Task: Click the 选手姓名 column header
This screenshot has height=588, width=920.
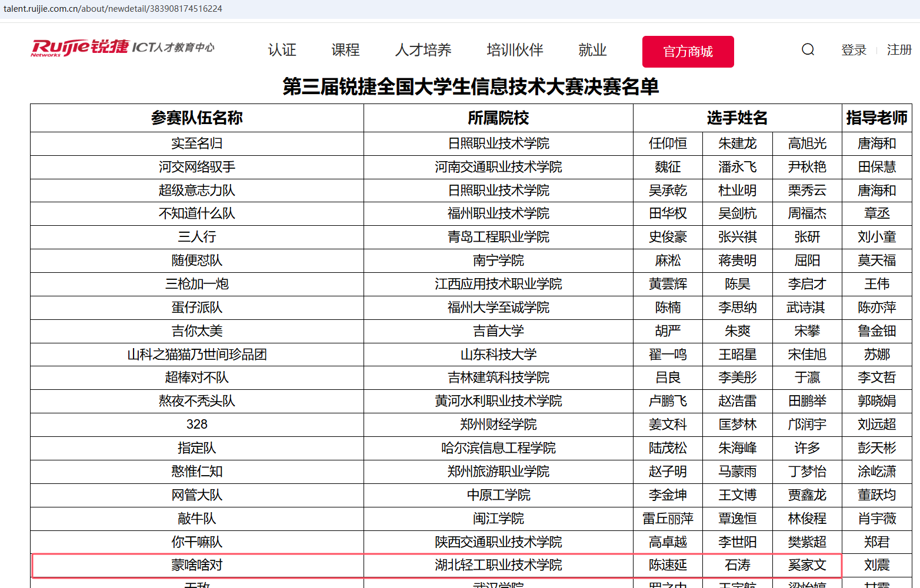Action: coord(737,118)
